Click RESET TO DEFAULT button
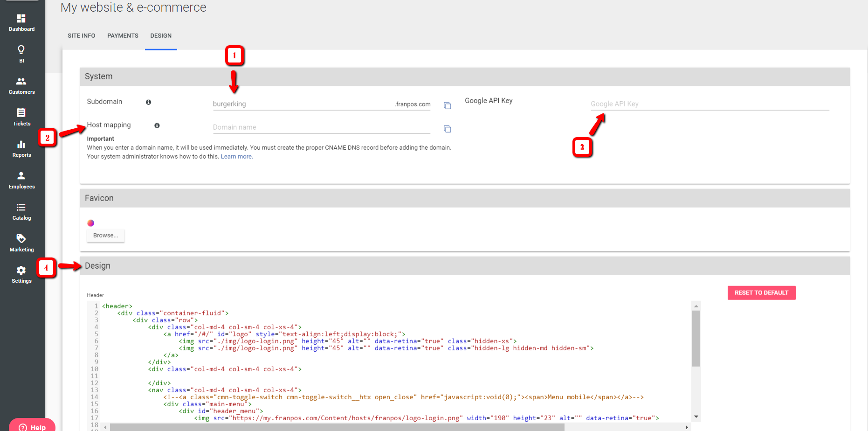The width and height of the screenshot is (868, 431). 762,293
